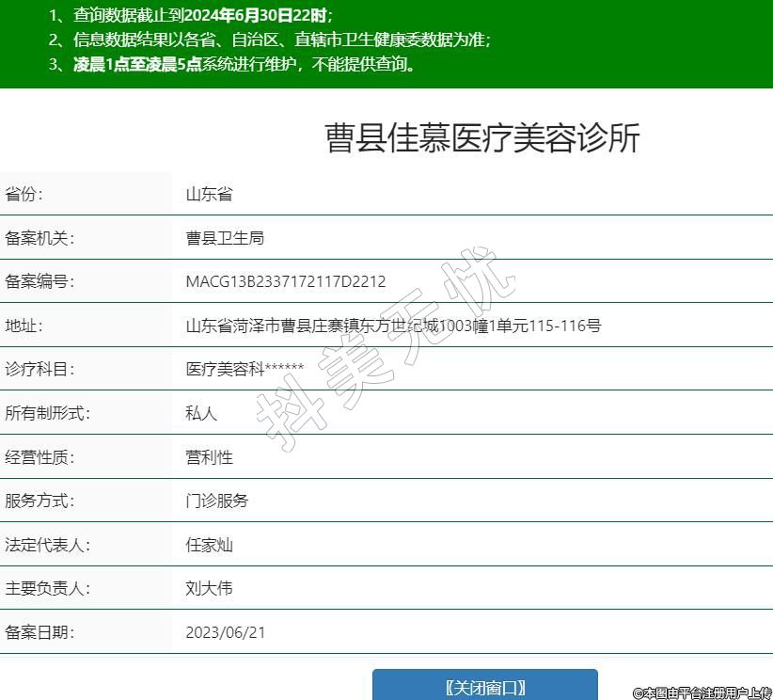Click the 备案机关 value 曹县卫生局
Image resolution: width=773 pixels, height=700 pixels.
[225, 238]
